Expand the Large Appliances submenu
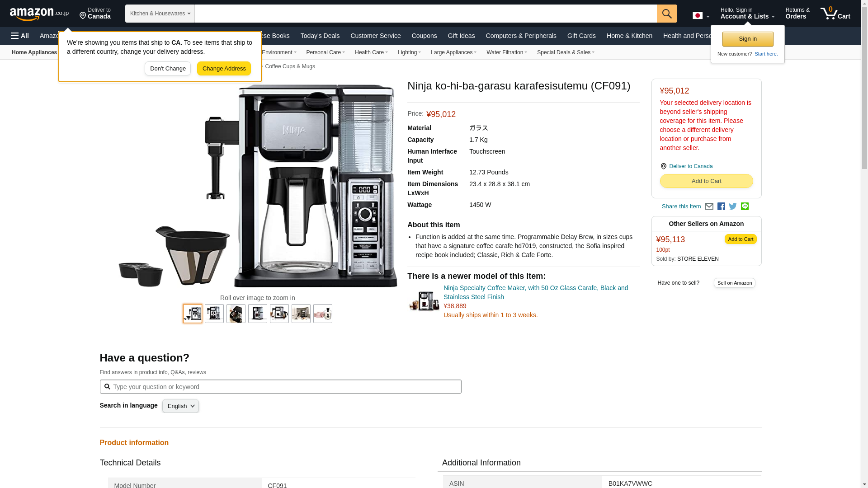This screenshot has height=488, width=868. pyautogui.click(x=453, y=52)
